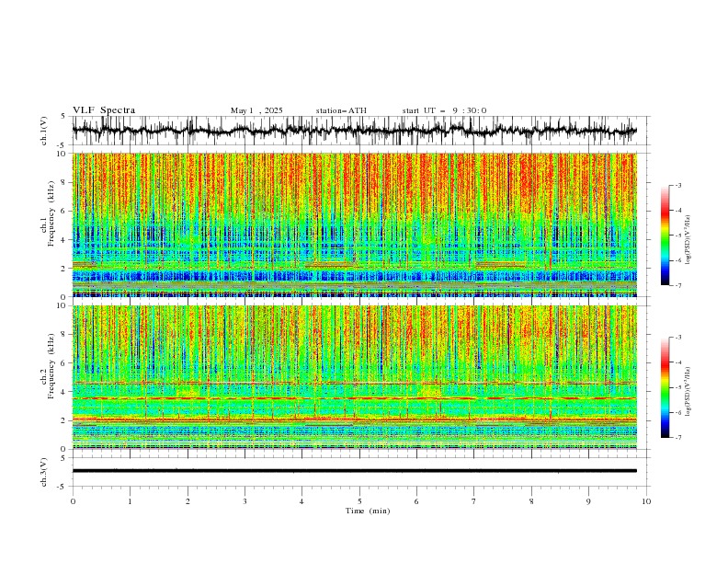Click the ch.1 'log(PSD)(V²/Hz)' colorbar label
The height and width of the screenshot is (563, 728).
[688, 239]
